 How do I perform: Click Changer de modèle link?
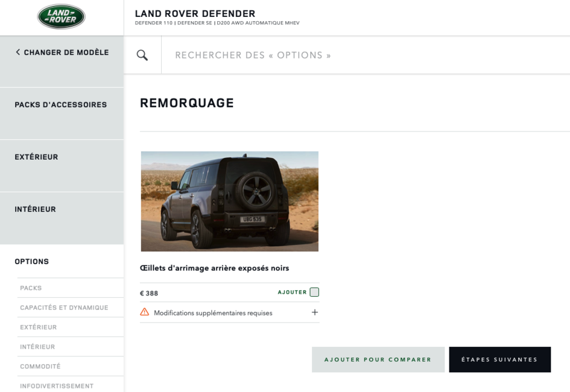pyautogui.click(x=66, y=52)
